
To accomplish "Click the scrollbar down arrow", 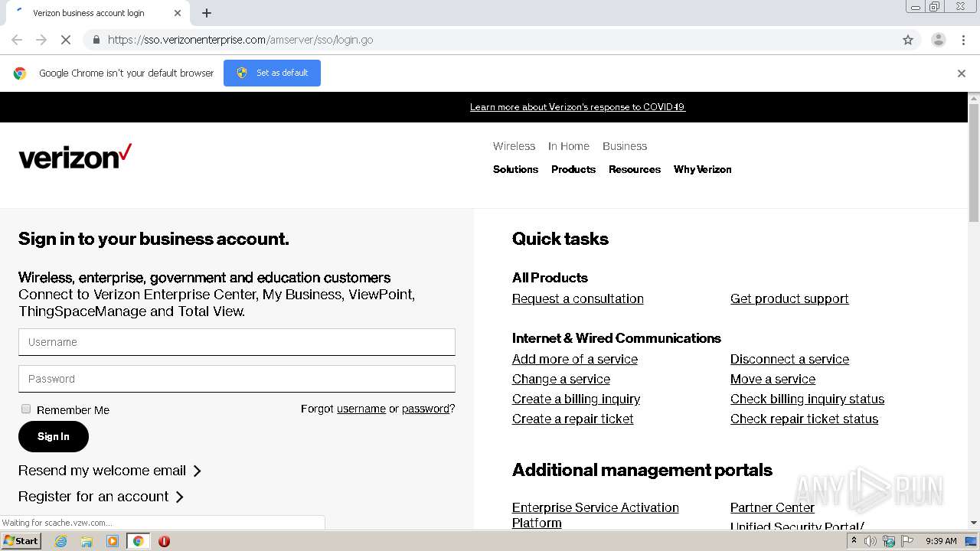I will (x=974, y=523).
